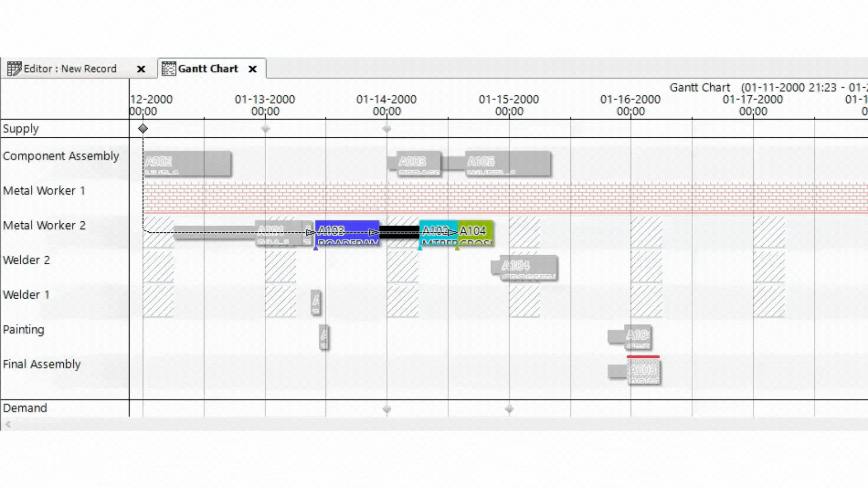
Task: Select the Demand diamond marker at 01-14-2000
Action: (387, 409)
